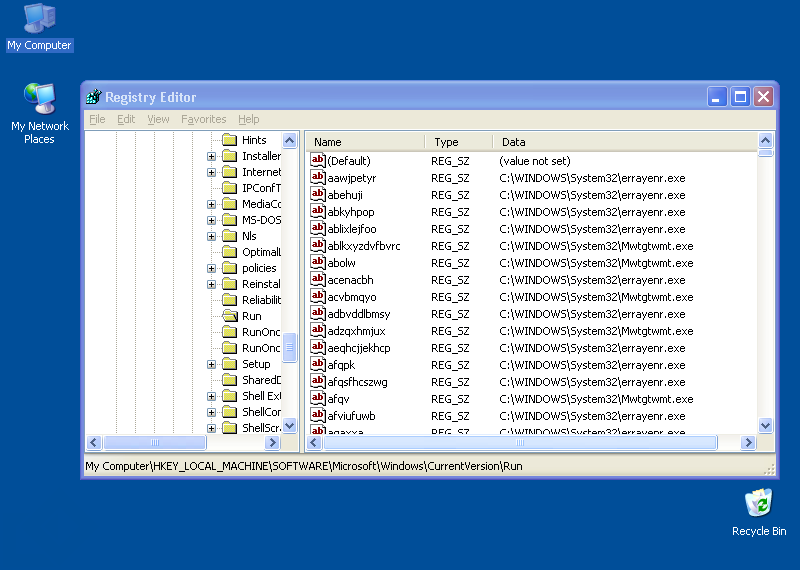
Task: Expand the Shell Ext tree node
Action: pos(211,396)
